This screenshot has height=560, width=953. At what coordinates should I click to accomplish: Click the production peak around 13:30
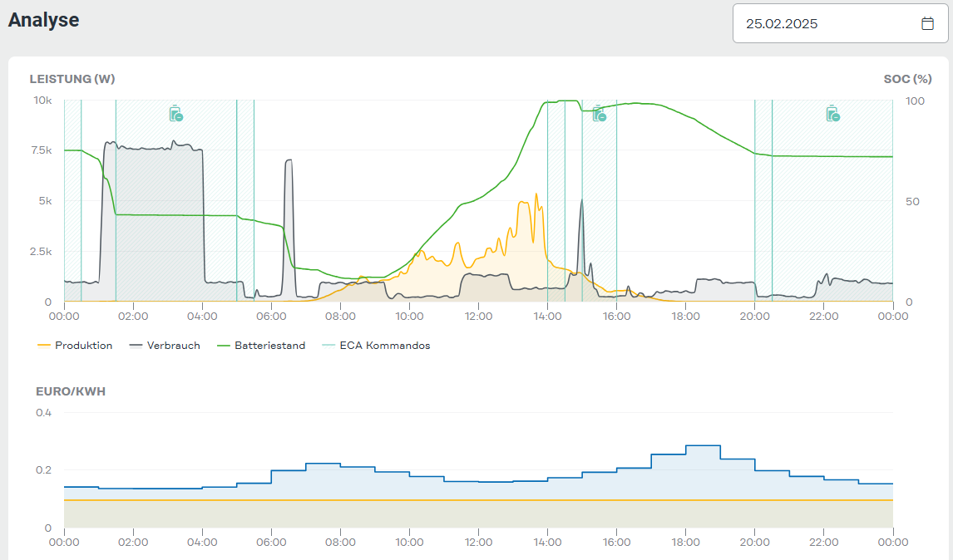(x=536, y=195)
